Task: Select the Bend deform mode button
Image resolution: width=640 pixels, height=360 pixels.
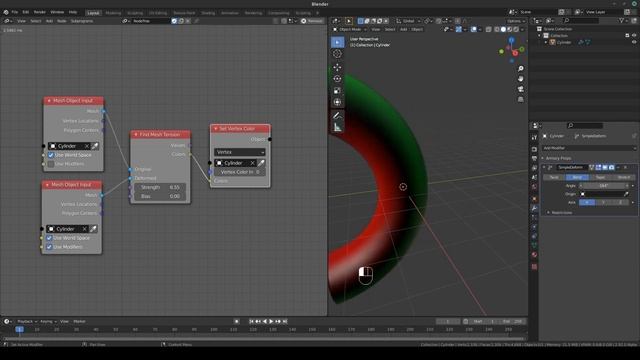Action: pos(577,177)
